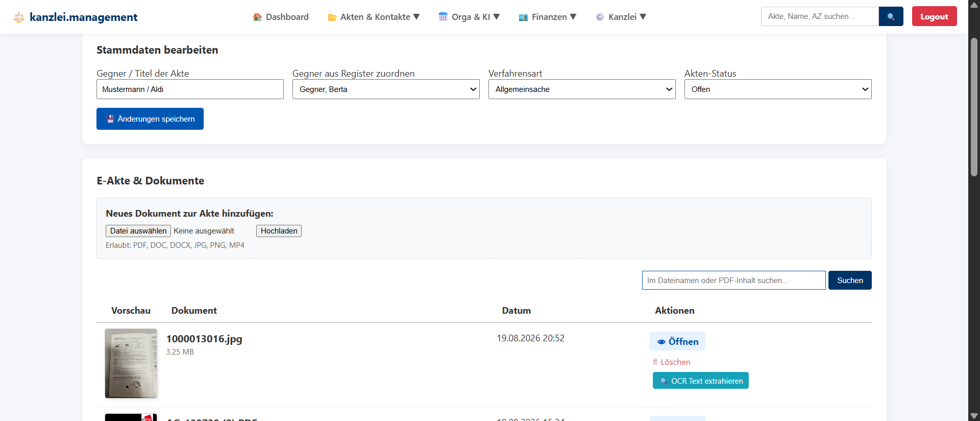Screen dimensions: 980x421
Task: Open document with the Öffnen button
Action: pyautogui.click(x=677, y=341)
